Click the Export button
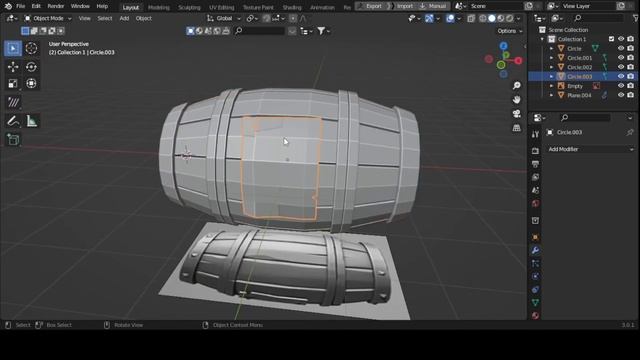The width and height of the screenshot is (640, 360). (370, 6)
